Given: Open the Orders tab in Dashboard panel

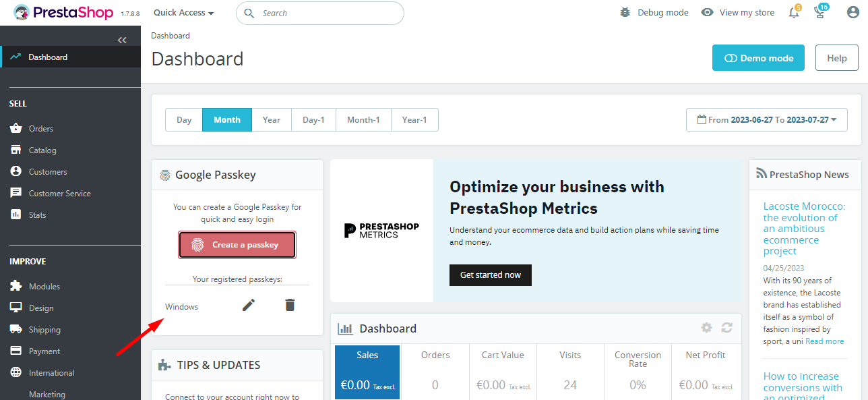Looking at the screenshot, I should pyautogui.click(x=435, y=372).
